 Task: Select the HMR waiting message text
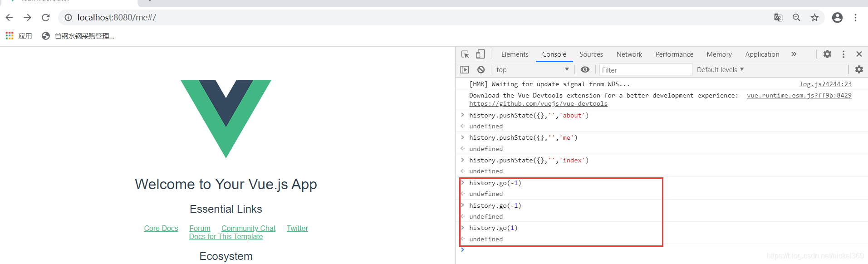click(x=549, y=84)
